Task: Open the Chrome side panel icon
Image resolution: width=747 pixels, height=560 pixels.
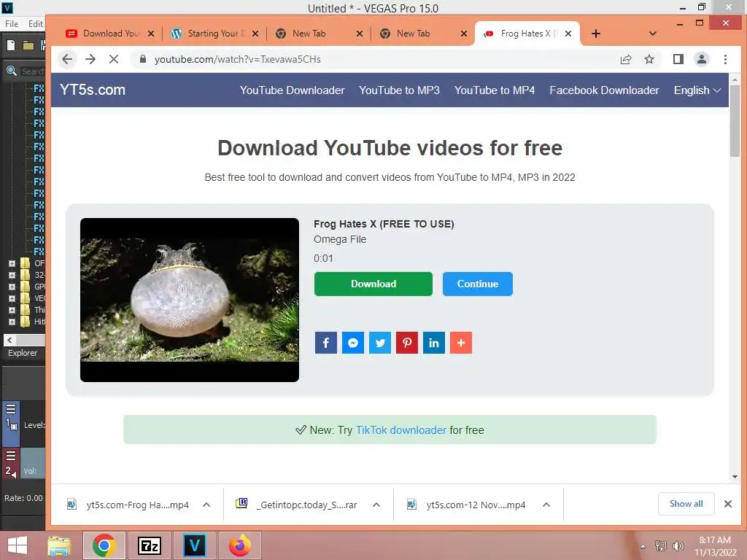Action: point(678,59)
